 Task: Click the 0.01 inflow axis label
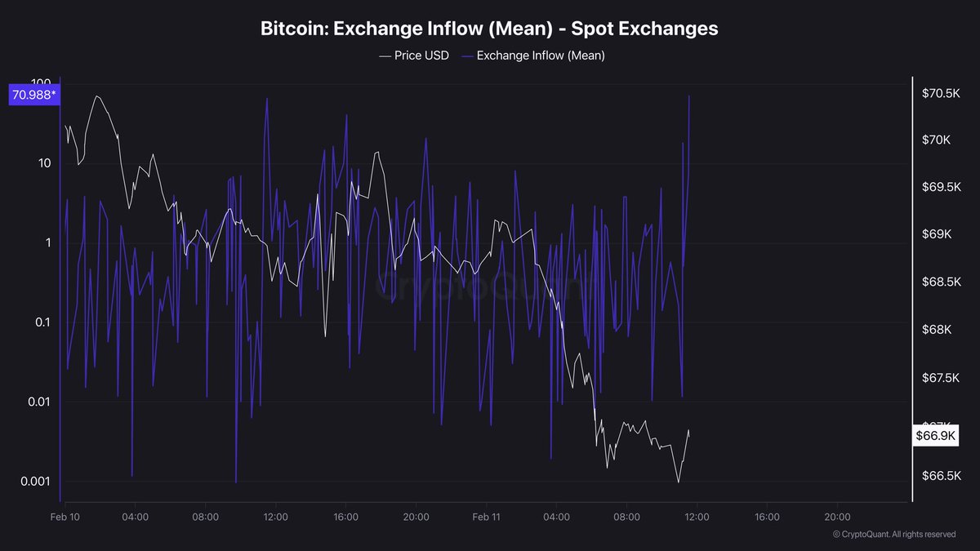(38, 402)
